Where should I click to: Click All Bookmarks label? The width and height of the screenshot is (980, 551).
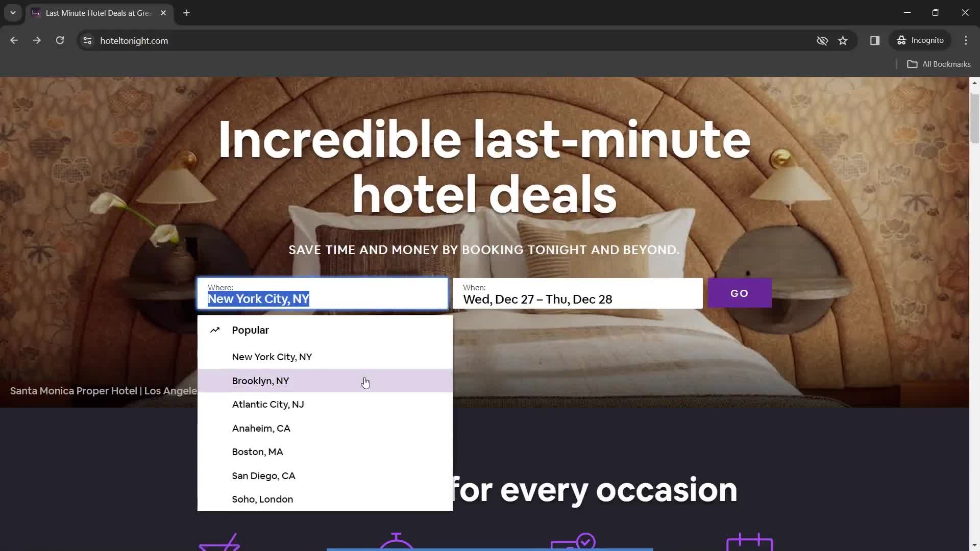click(946, 63)
